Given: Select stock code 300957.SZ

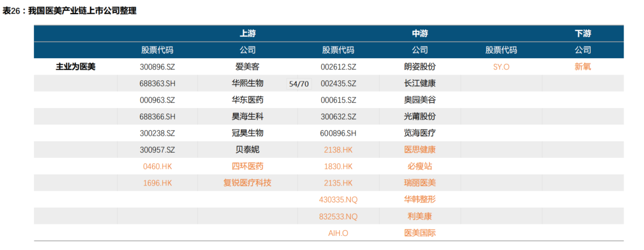Looking at the screenshot, I should 157,150.
